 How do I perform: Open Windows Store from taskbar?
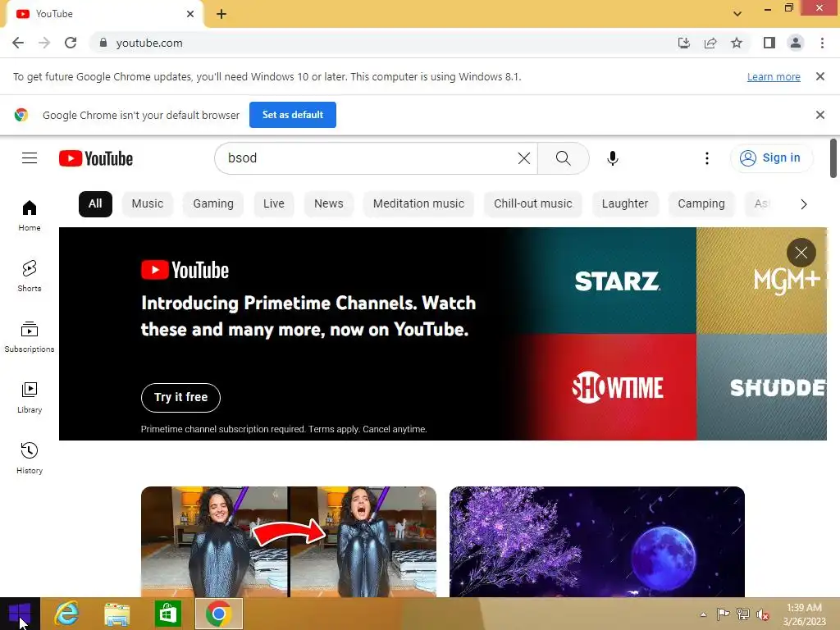click(x=167, y=614)
